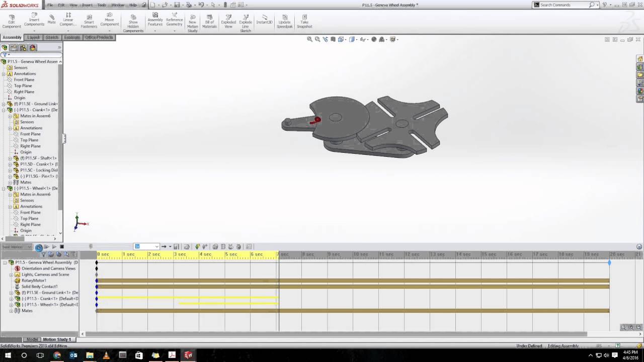Open the Smart Fasteners tool
The height and width of the screenshot is (362, 644).
(89, 21)
